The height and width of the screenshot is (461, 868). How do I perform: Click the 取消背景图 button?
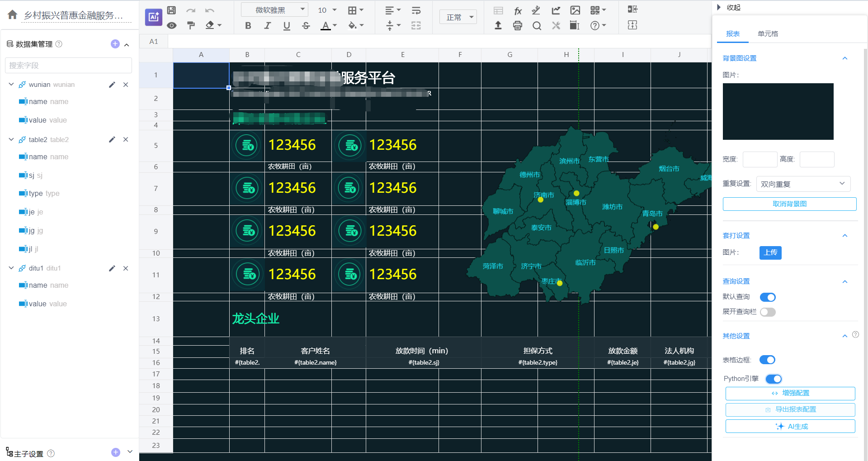coord(789,204)
